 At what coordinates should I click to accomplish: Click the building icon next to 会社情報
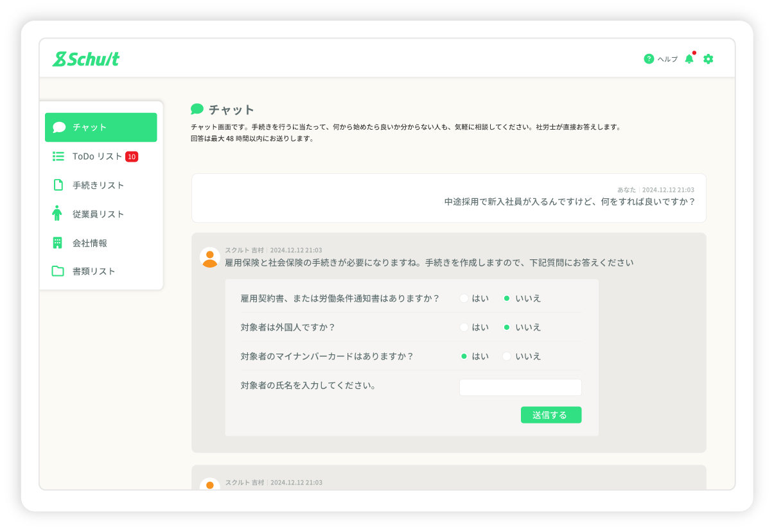(x=58, y=243)
